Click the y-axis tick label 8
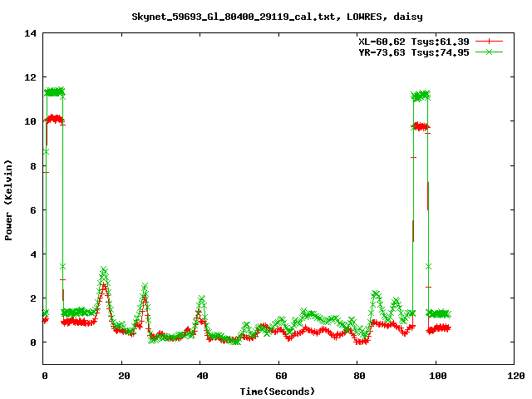Screen dimensions: 532x399 point(33,166)
